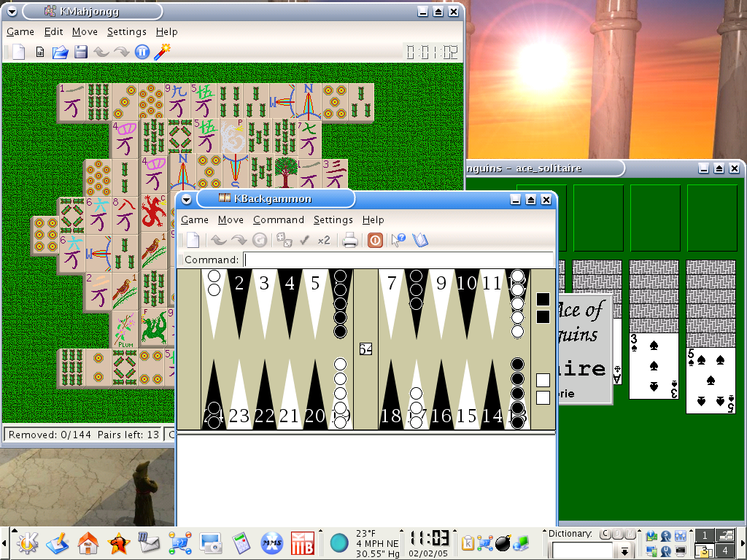
Task: Click the red power icon in KBackgammon
Action: coord(375,240)
